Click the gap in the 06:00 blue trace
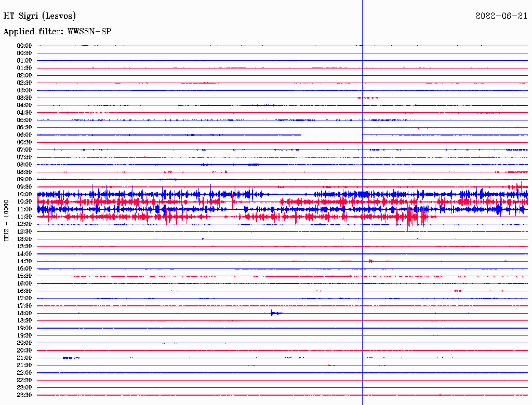Viewport: 532px width, 405px height. 331,135
